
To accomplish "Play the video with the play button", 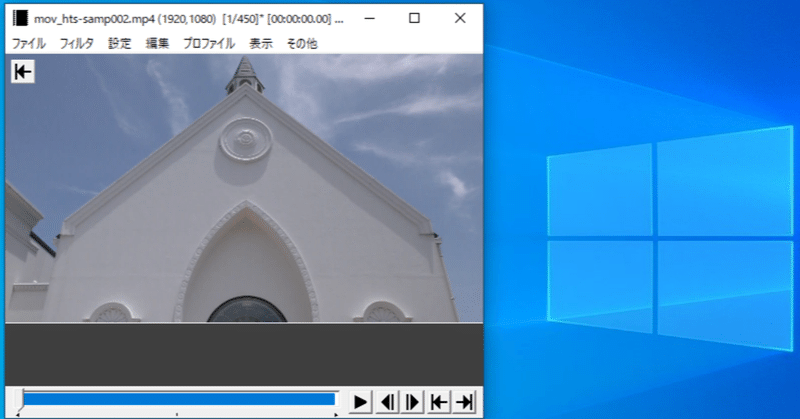I will [x=360, y=402].
